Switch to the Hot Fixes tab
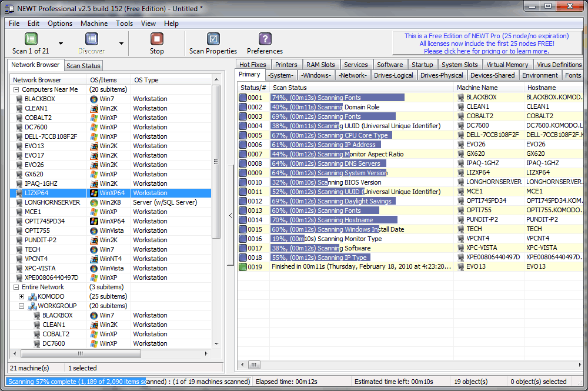The width and height of the screenshot is (588, 391). [252, 64]
